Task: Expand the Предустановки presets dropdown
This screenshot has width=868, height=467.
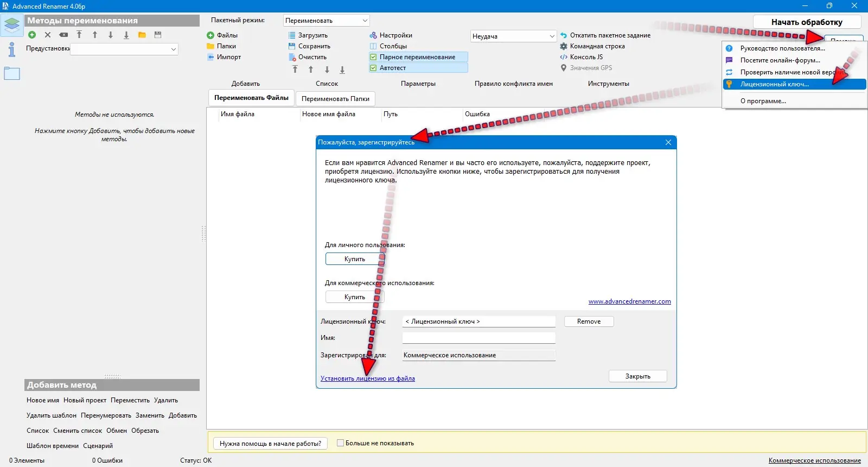Action: click(124, 49)
